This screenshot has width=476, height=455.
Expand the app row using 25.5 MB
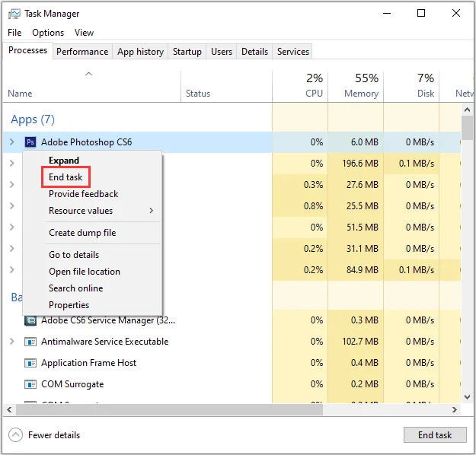point(12,205)
